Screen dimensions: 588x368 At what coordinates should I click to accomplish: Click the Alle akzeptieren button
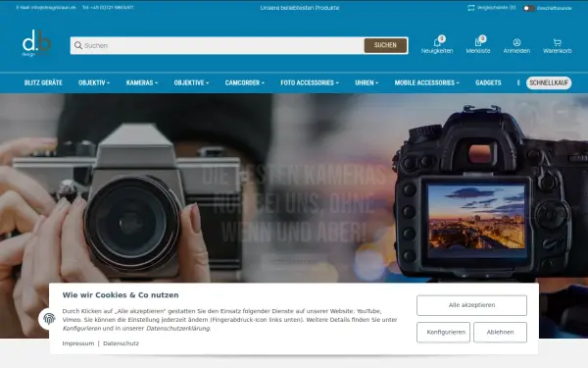coord(471,305)
